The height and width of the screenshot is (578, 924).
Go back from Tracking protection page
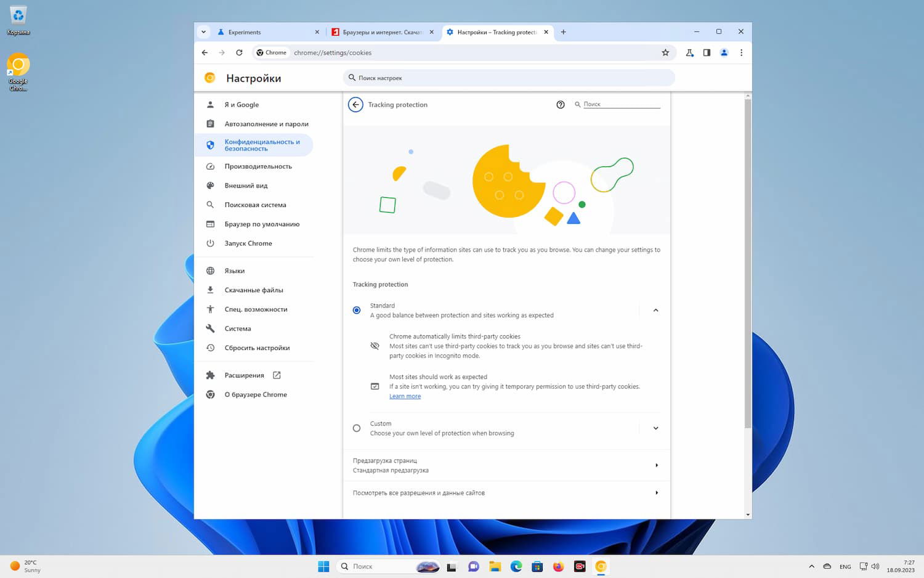pos(355,105)
